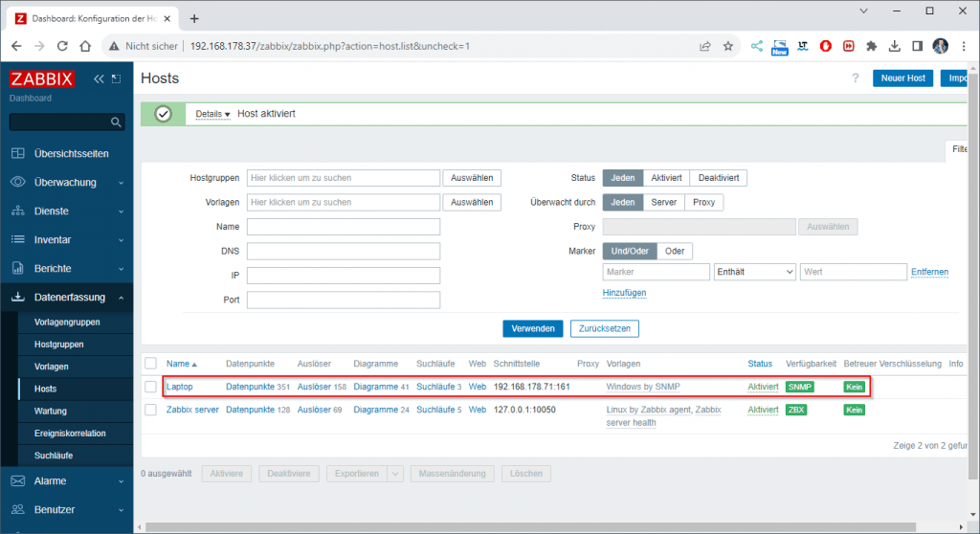This screenshot has width=980, height=534.
Task: Close the Dashboard browser tab
Action: (x=167, y=19)
